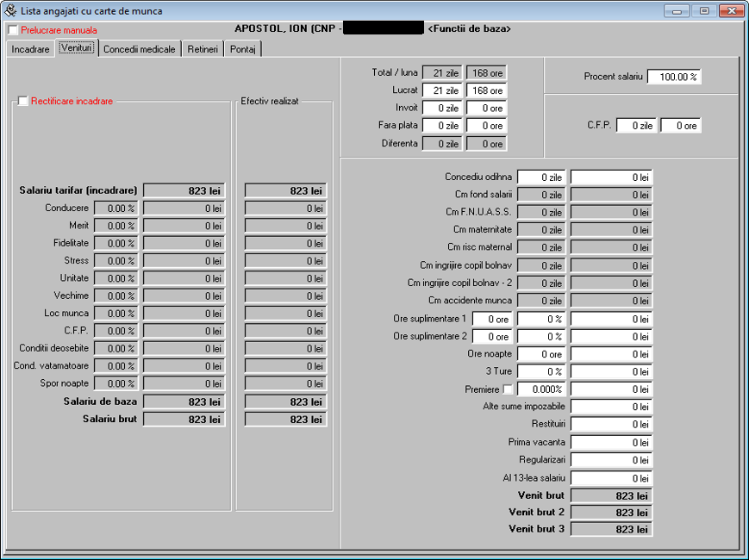Check the Premiere checkbox
The width and height of the screenshot is (749, 560).
tap(508, 389)
